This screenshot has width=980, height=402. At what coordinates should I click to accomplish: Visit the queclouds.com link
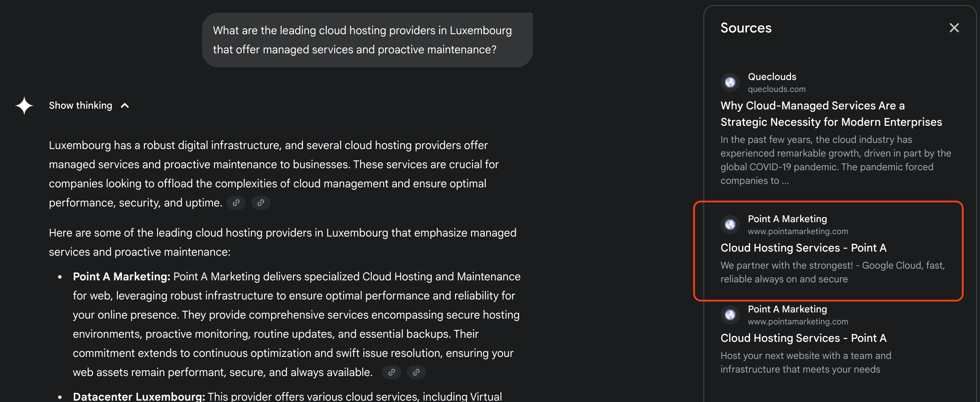(776, 89)
